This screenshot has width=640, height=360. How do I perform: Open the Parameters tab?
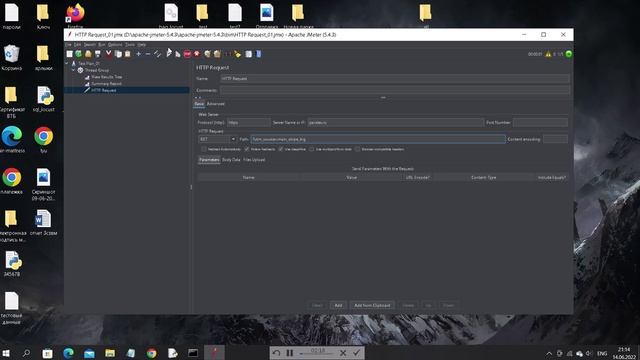click(x=209, y=160)
